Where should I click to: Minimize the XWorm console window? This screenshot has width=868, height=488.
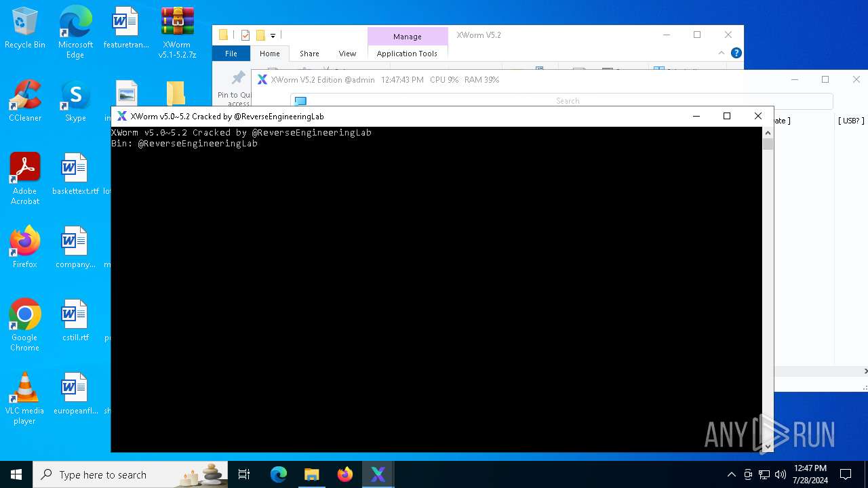pos(696,116)
